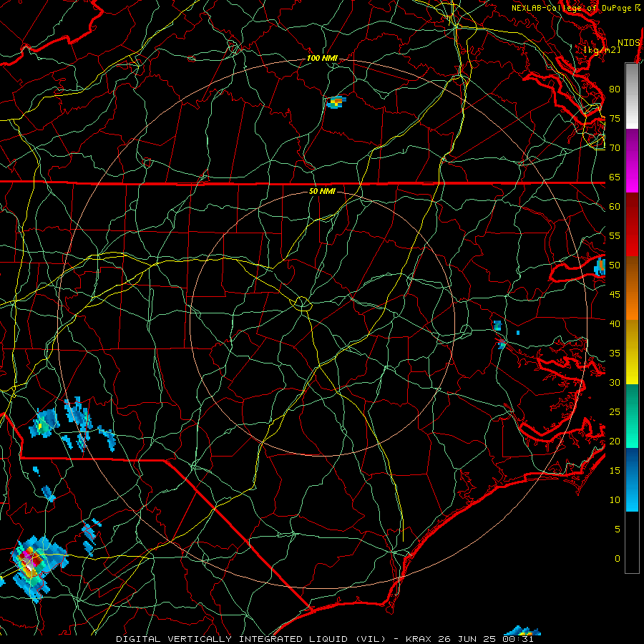
Task: Select the 60 value on the color scale
Action: tap(615, 207)
